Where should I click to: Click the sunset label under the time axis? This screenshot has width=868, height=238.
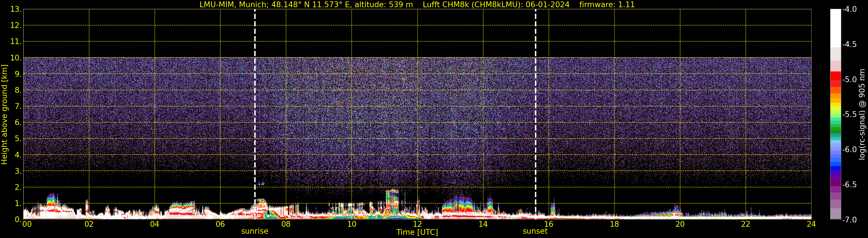(x=535, y=231)
